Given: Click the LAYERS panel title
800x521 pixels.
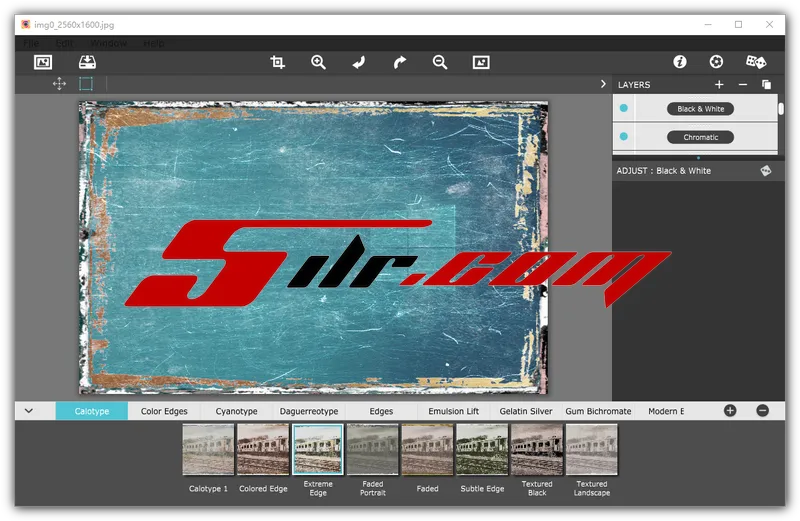Looking at the screenshot, I should coord(634,85).
